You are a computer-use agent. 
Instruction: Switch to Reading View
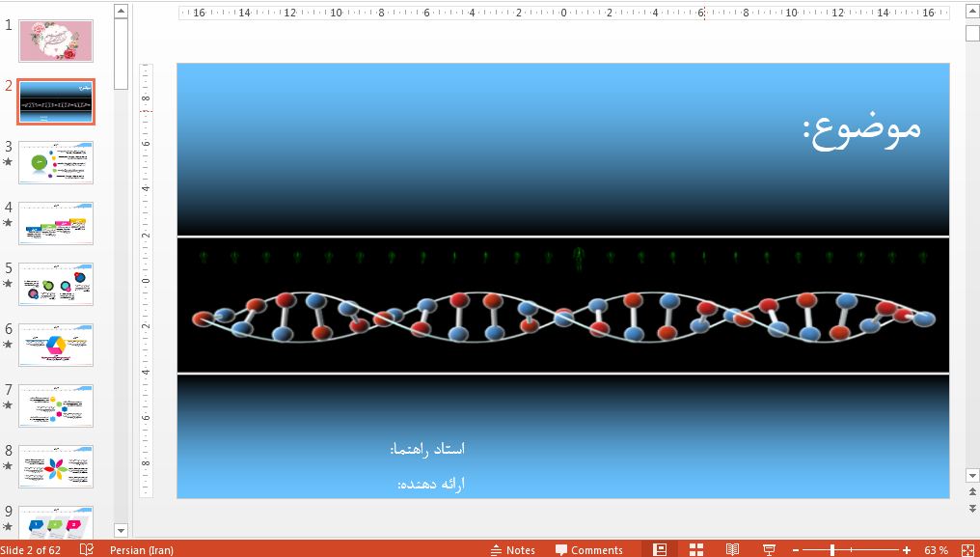click(733, 549)
